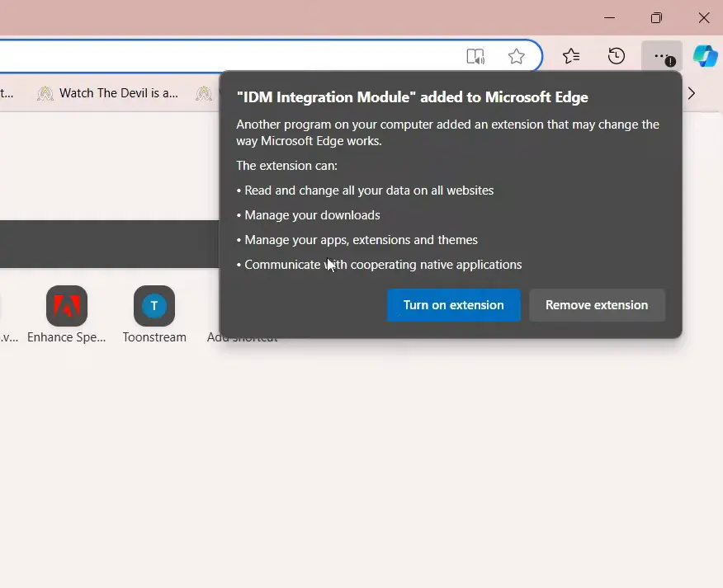Expand favorites bar overflow chevron

point(692,93)
